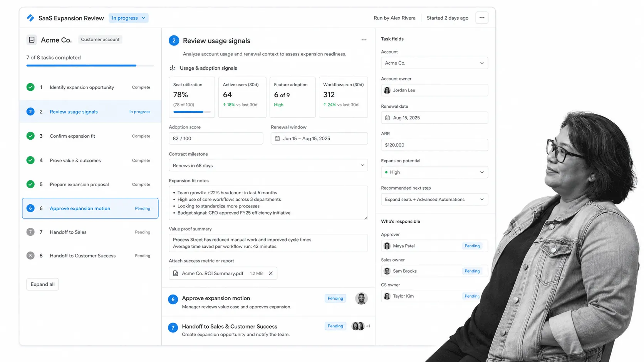Click the gray step 8 badge icon
This screenshot has height=362, width=644.
[30, 255]
